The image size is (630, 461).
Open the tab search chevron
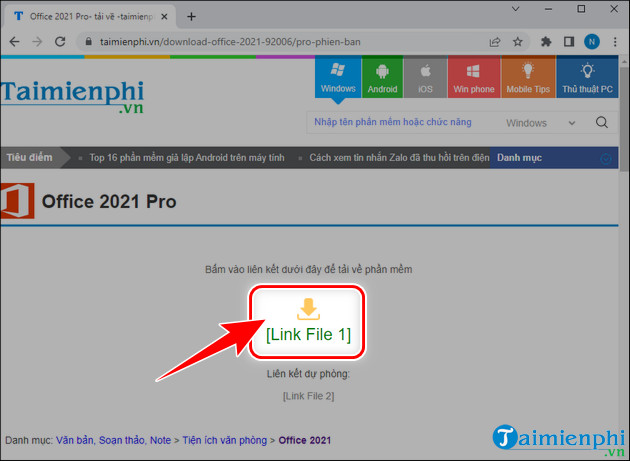(x=515, y=9)
